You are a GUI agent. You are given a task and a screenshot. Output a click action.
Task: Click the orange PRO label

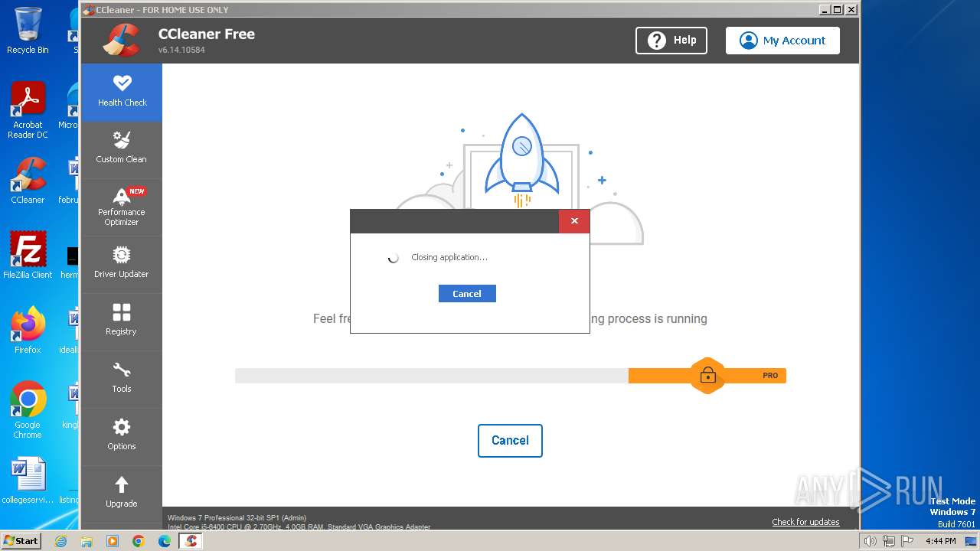(x=770, y=376)
